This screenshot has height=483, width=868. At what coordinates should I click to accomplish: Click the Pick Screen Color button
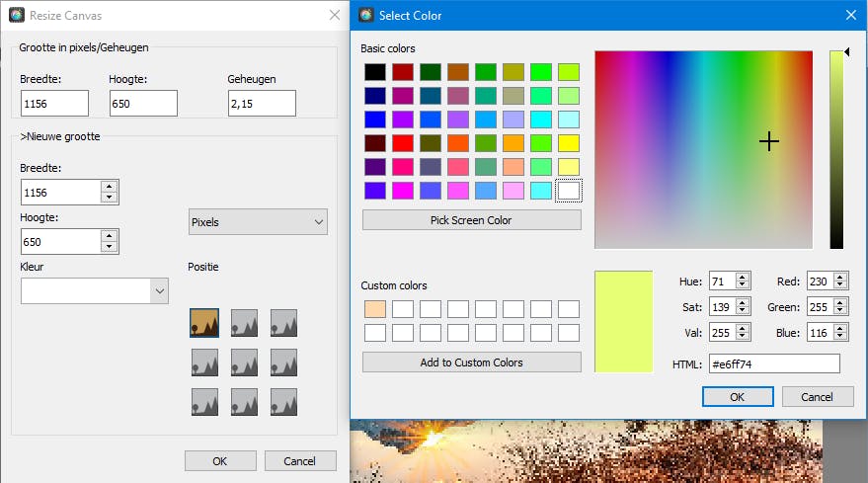[471, 219]
